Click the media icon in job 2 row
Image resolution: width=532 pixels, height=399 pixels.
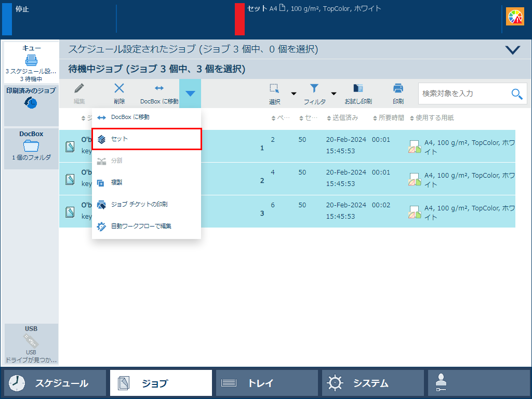(x=415, y=179)
